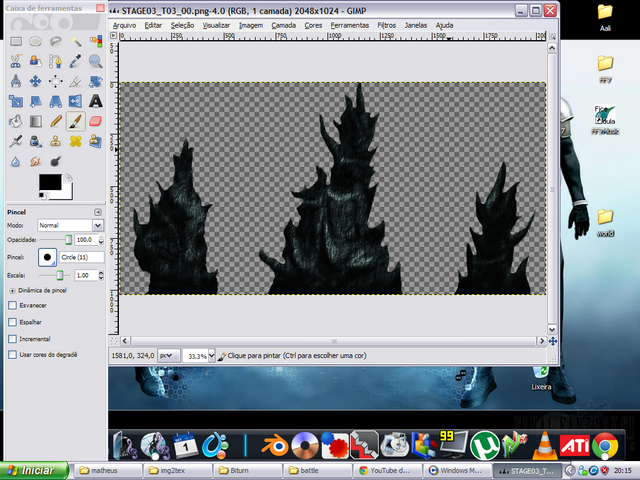Image resolution: width=640 pixels, height=480 pixels.
Task: Select the Dodge/Burn tool
Action: click(56, 162)
